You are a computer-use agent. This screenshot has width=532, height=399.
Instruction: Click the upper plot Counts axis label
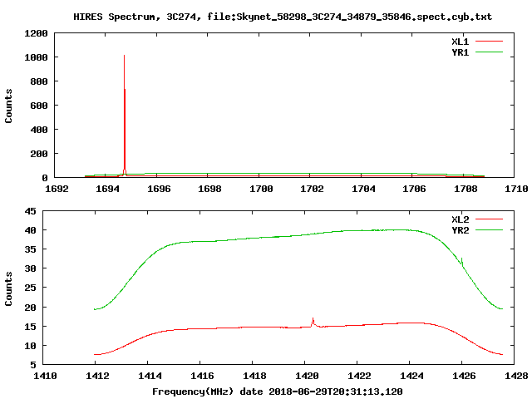(8, 106)
